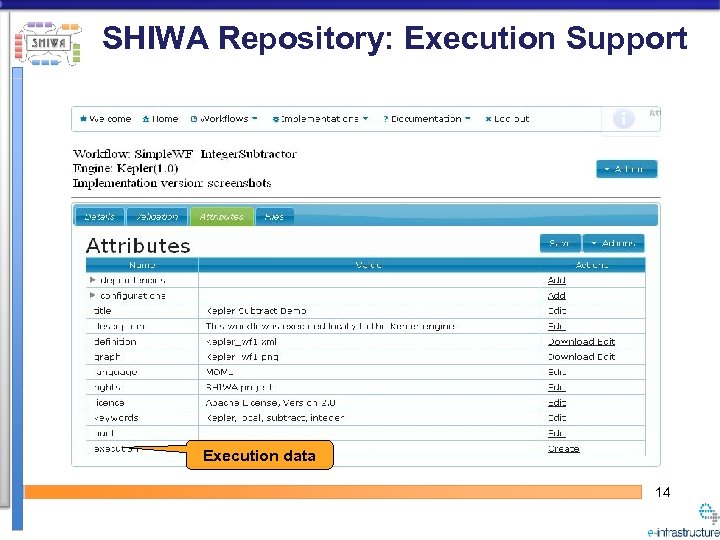The height and width of the screenshot is (540, 720).
Task: Click Add in the configurations row
Action: point(557,296)
